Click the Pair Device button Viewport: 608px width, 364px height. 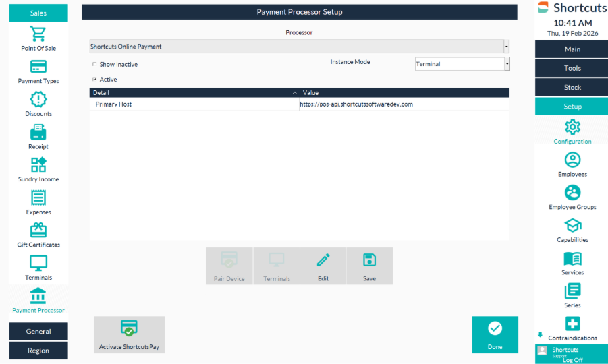229,266
